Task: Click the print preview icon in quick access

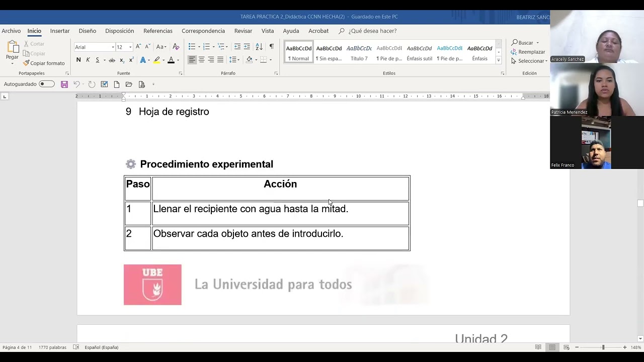Action: click(x=141, y=84)
